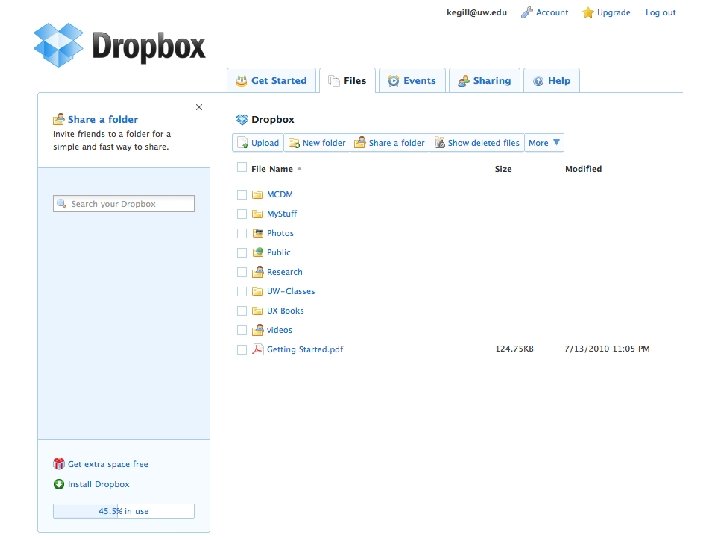Click the 45.5% in use storage bar
Screen dimensions: 720x540
pyautogui.click(x=124, y=511)
